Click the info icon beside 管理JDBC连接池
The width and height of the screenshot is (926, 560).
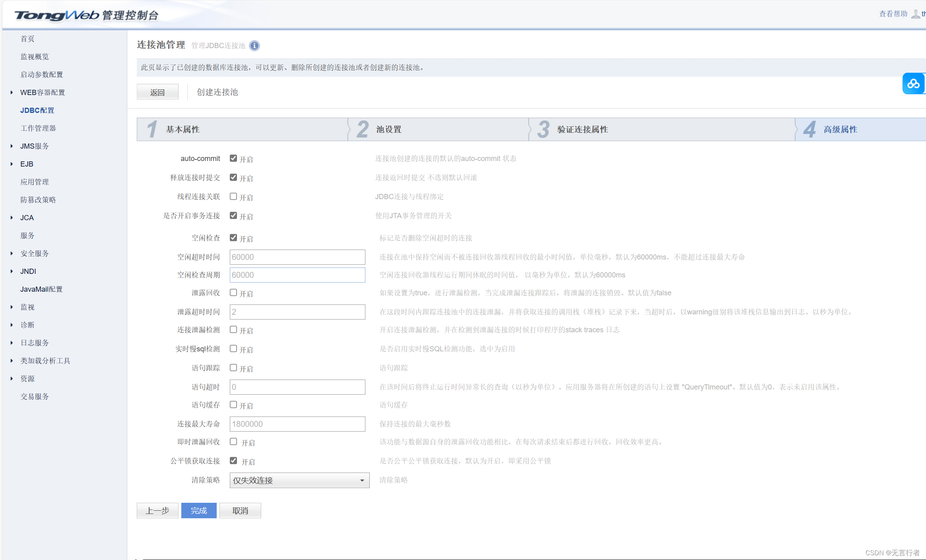(254, 46)
